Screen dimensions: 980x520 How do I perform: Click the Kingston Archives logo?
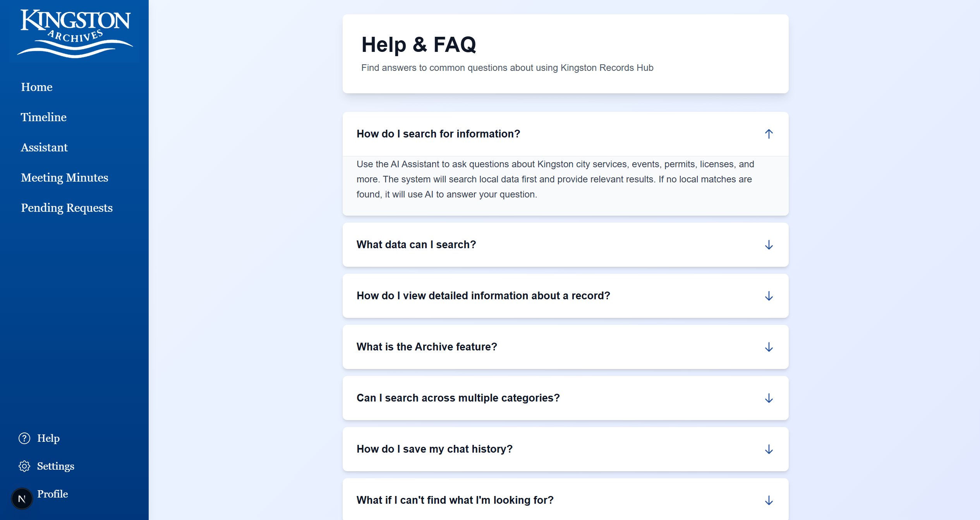(x=75, y=33)
